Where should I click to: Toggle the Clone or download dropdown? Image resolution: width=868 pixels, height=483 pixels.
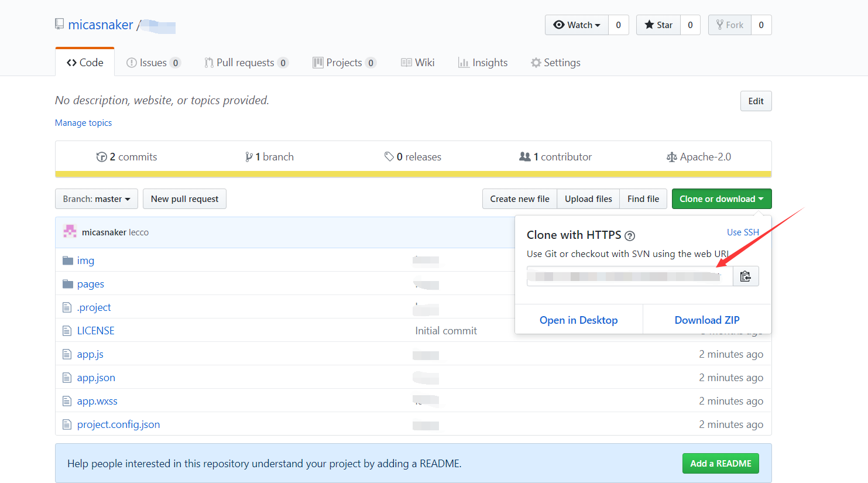pyautogui.click(x=722, y=199)
